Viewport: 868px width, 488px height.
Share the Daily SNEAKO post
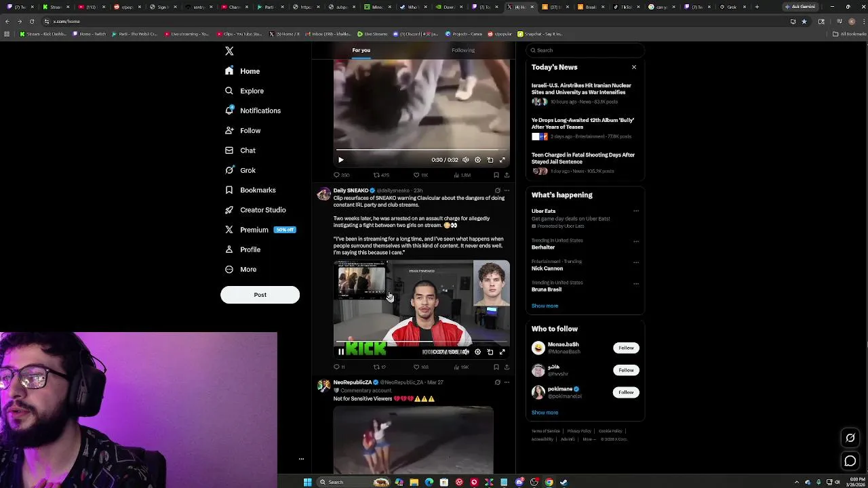507,367
